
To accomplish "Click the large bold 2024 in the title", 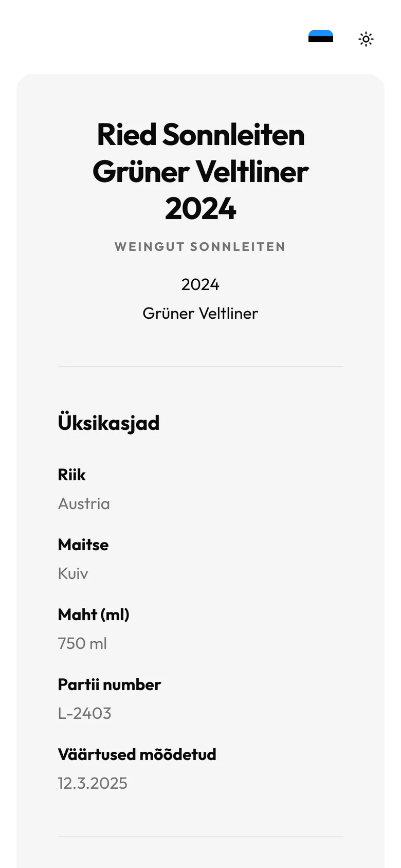I will click(200, 208).
